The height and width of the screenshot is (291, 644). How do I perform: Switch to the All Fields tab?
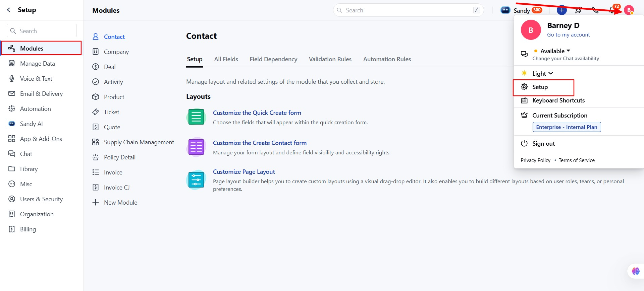(x=226, y=59)
